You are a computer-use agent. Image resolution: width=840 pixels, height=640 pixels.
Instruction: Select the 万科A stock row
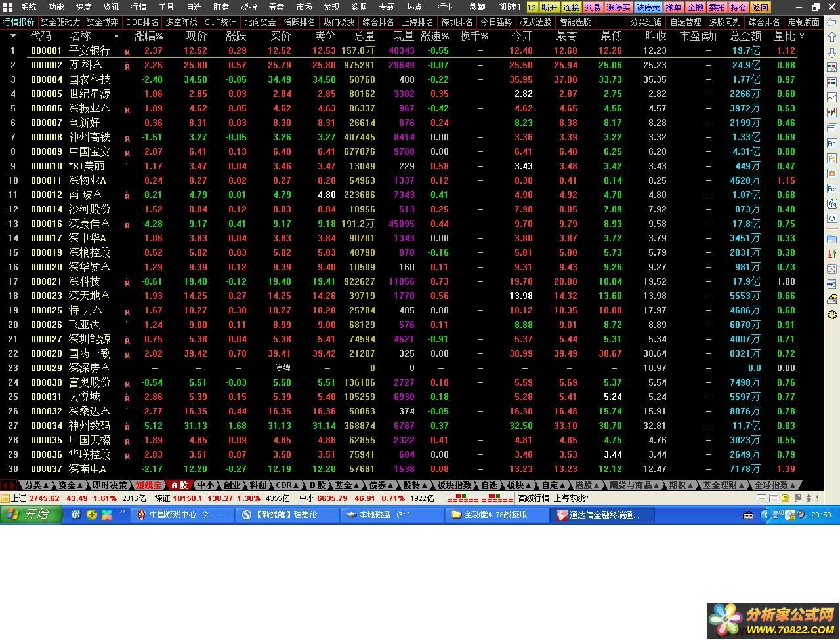(x=412, y=65)
